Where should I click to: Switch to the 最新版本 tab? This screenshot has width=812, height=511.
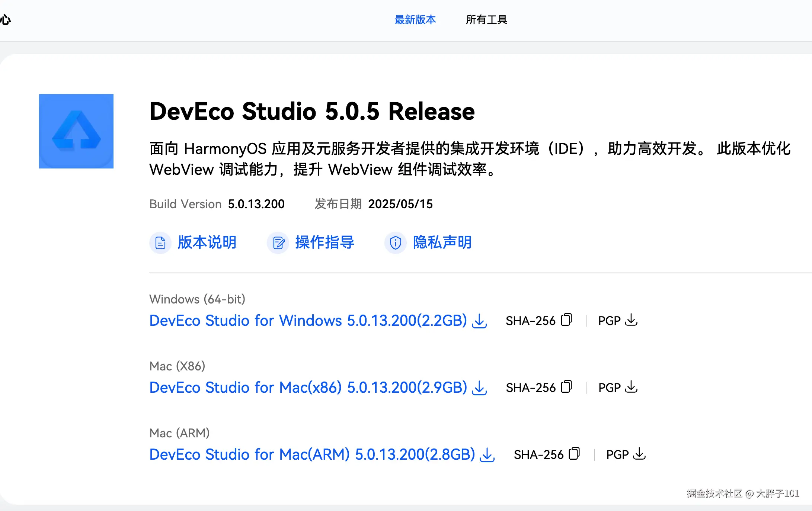click(415, 20)
